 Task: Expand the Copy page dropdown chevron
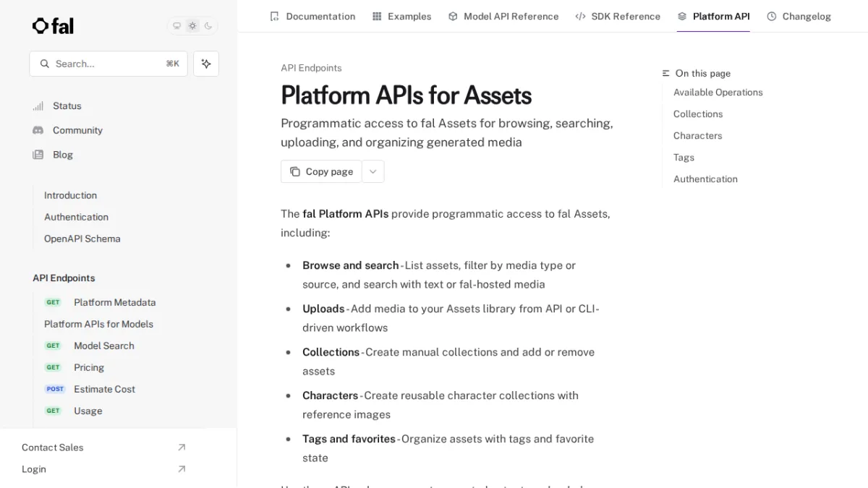click(x=373, y=171)
